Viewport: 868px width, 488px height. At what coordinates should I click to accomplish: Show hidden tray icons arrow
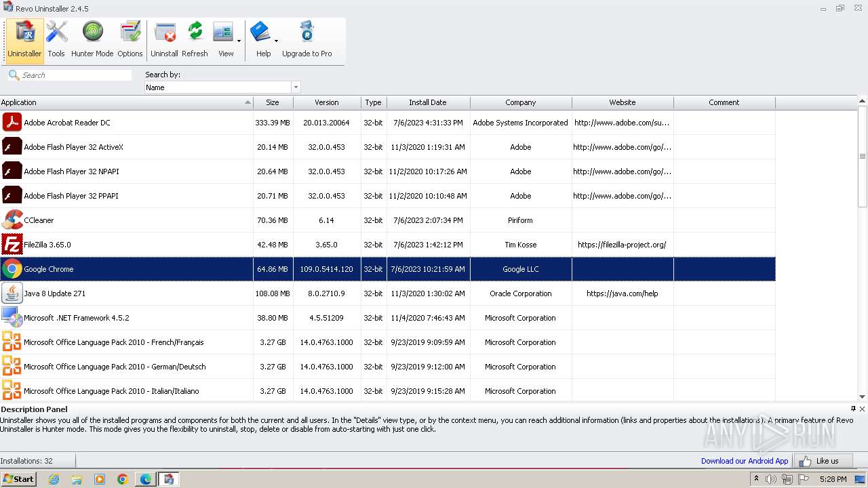click(x=756, y=479)
